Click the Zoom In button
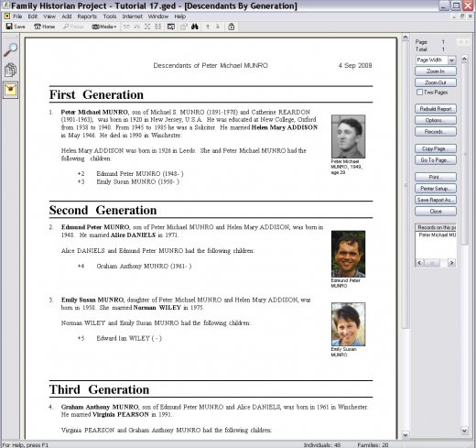 [x=436, y=71]
